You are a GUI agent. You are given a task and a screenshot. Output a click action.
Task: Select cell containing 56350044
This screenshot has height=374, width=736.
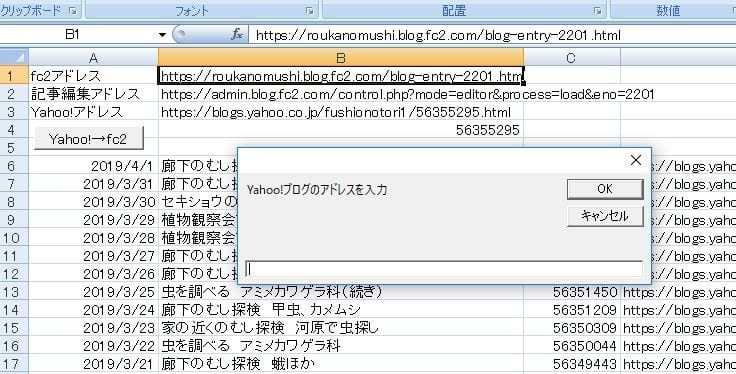572,346
